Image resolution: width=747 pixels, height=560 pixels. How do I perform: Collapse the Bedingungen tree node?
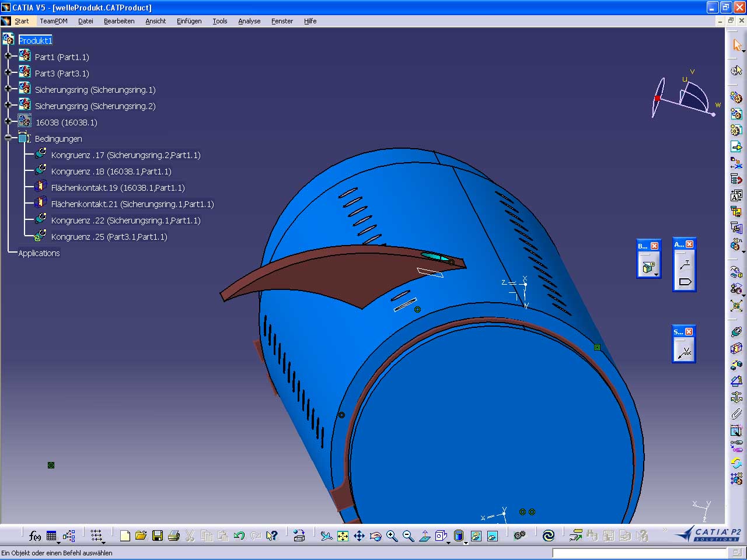click(8, 138)
